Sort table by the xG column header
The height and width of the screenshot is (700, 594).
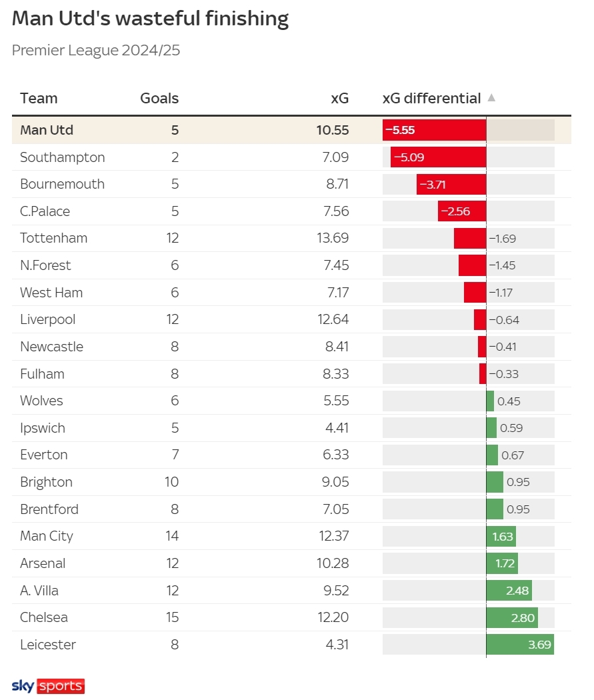coord(339,98)
